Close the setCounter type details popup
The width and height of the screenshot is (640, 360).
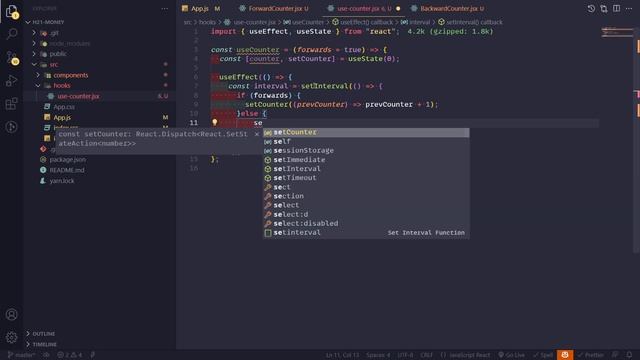[x=257, y=134]
